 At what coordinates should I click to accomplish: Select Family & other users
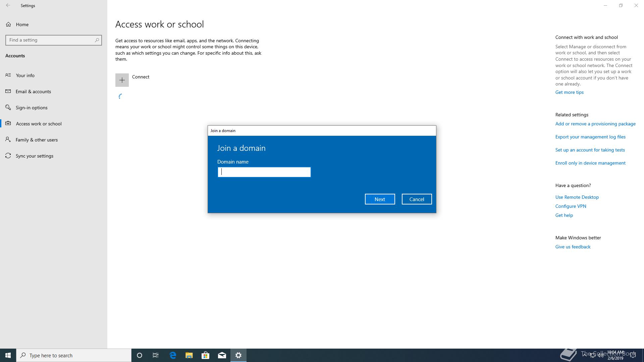(x=37, y=140)
